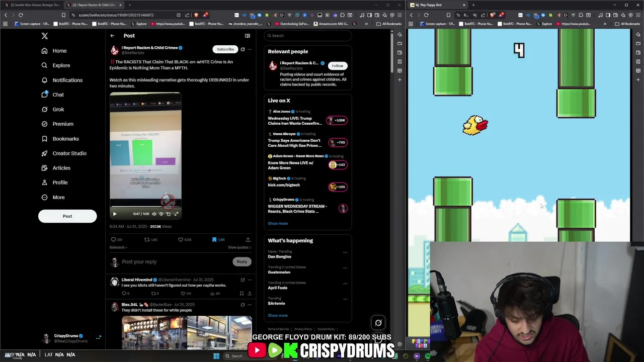This screenshot has width=644, height=362.
Task: Click the Creator Studio sidebar icon
Action: tap(44, 153)
